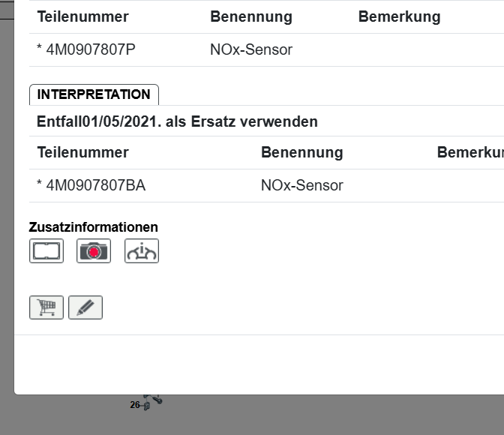The width and height of the screenshot is (504, 435).
Task: Click the top Teilenummer column header
Action: pos(82,16)
